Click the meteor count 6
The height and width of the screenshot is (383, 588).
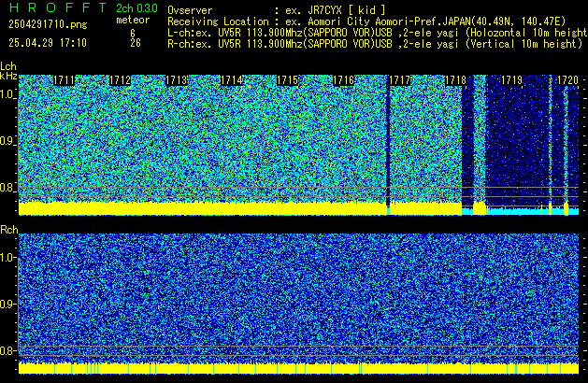133,34
